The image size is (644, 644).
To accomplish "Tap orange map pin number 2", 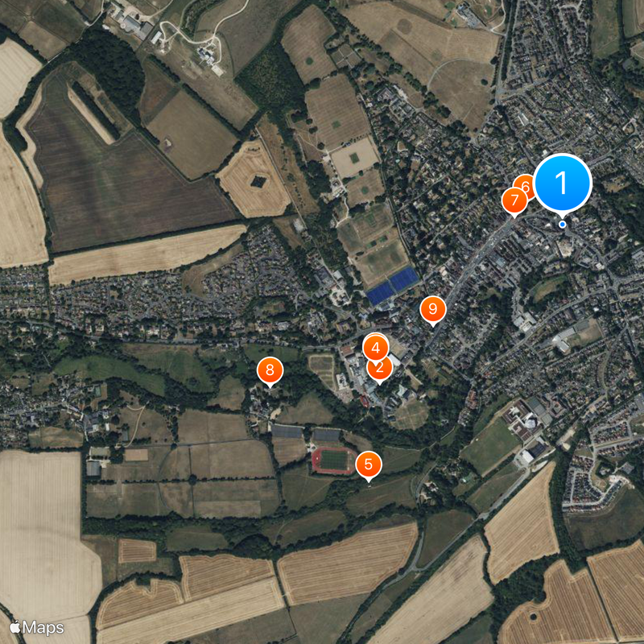I will [379, 369].
